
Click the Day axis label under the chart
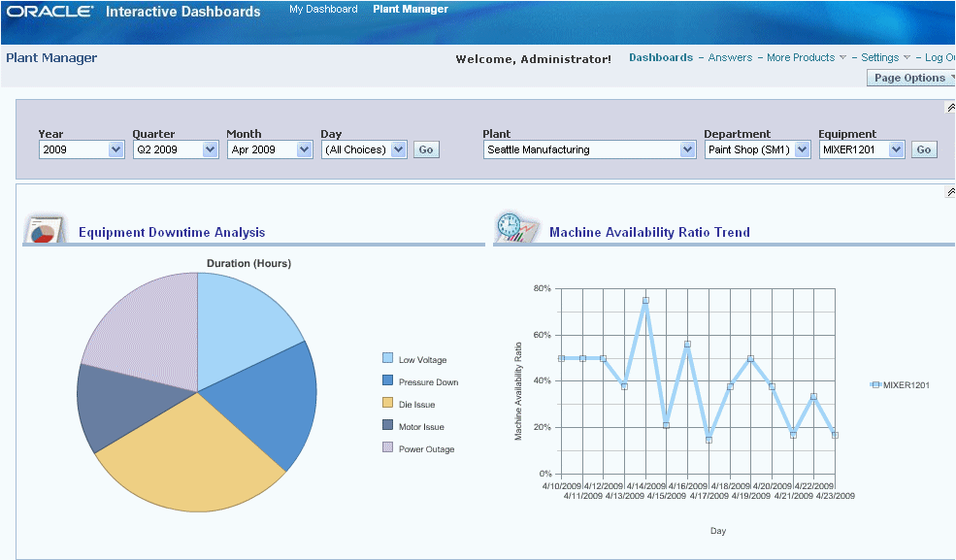pos(718,531)
